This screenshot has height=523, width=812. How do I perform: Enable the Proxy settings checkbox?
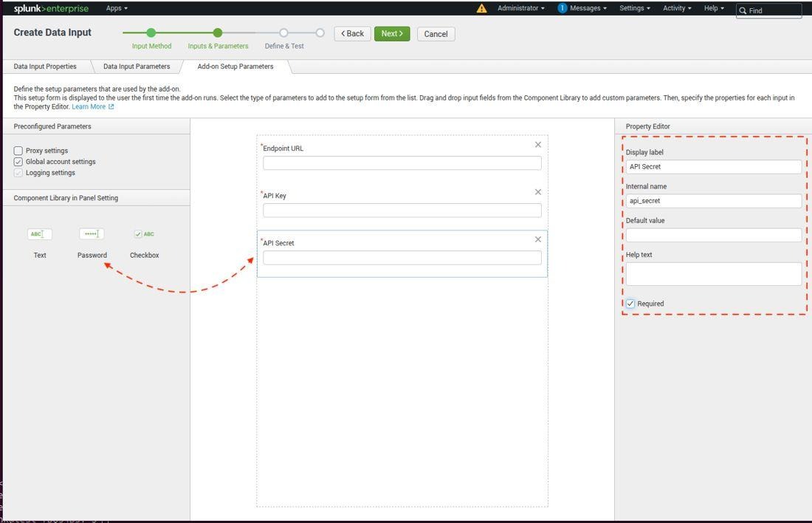pyautogui.click(x=18, y=151)
